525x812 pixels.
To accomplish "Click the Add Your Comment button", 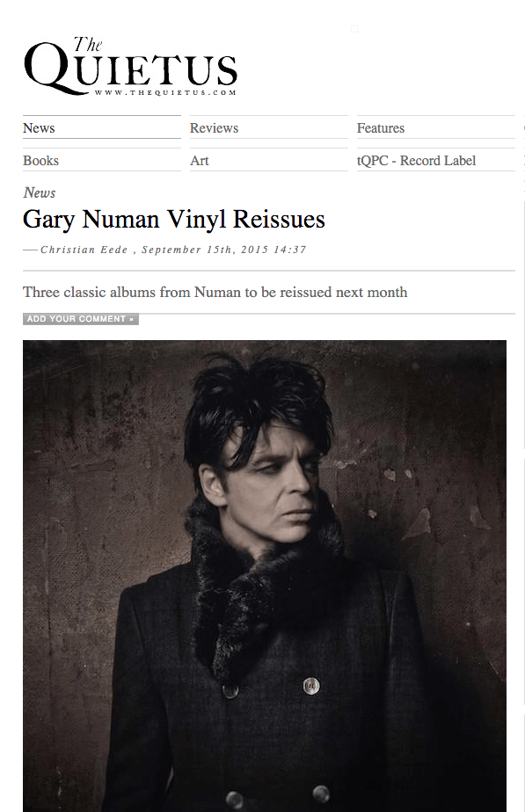I will 81,319.
